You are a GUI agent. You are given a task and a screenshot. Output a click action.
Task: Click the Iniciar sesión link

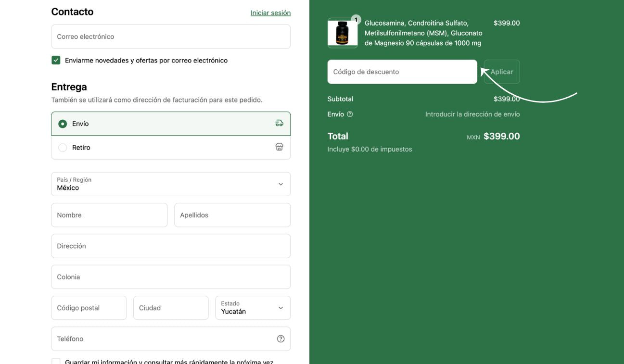(270, 13)
